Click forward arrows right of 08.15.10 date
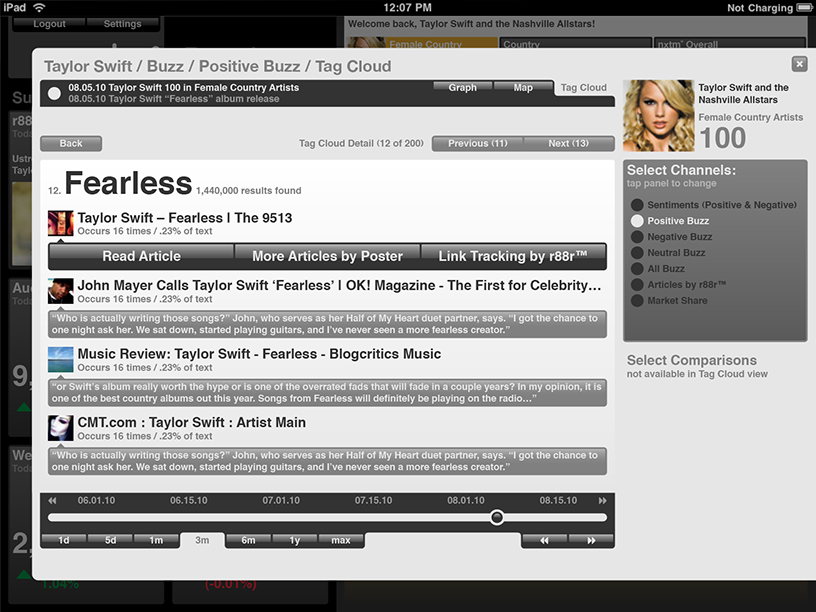The image size is (816, 612). click(602, 501)
